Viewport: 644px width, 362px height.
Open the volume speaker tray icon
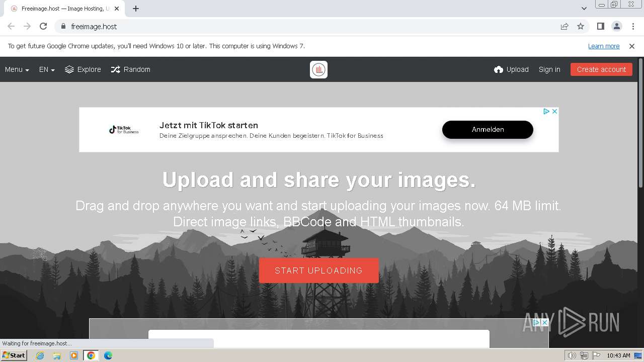point(572,355)
